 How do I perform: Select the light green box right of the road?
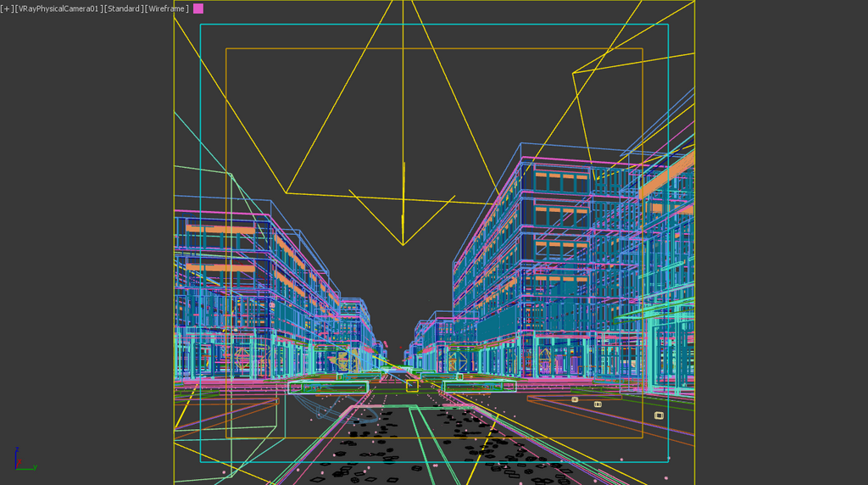click(x=479, y=387)
